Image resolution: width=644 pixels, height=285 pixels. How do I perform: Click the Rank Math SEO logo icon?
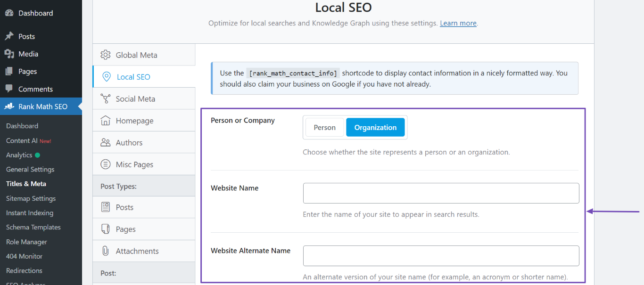[x=9, y=106]
